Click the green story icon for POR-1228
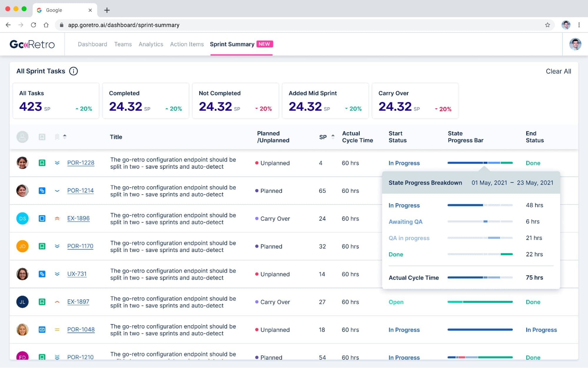 pos(42,163)
